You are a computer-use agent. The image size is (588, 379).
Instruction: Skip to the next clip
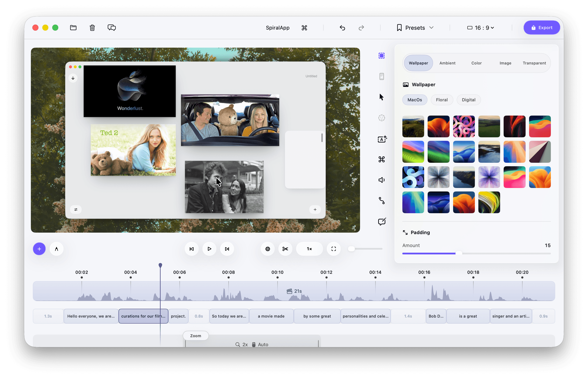pyautogui.click(x=227, y=249)
